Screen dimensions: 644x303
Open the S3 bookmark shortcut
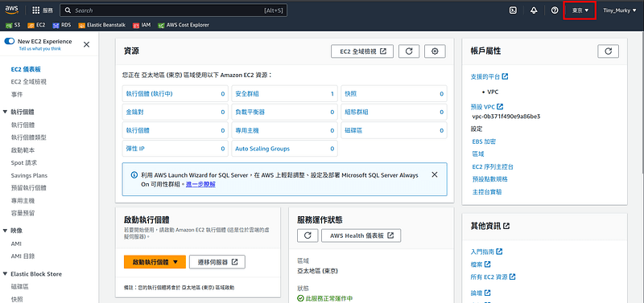coord(13,25)
